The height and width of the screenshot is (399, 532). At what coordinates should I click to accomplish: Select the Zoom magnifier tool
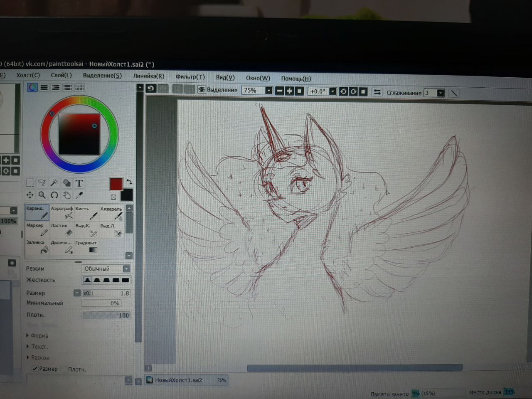pyautogui.click(x=42, y=195)
